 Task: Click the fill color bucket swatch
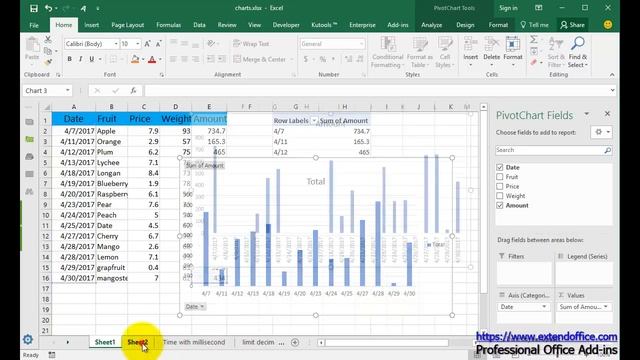tap(135, 60)
